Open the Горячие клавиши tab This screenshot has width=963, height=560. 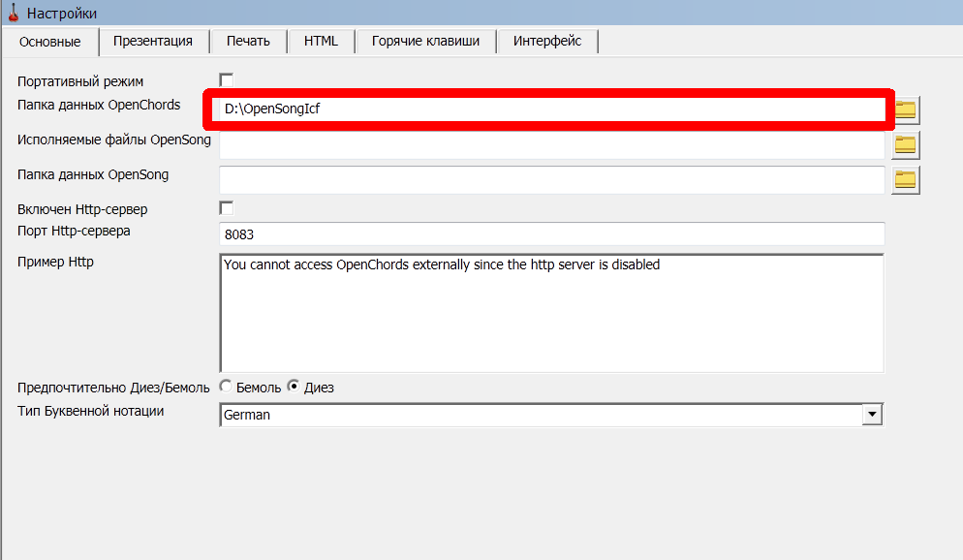426,41
